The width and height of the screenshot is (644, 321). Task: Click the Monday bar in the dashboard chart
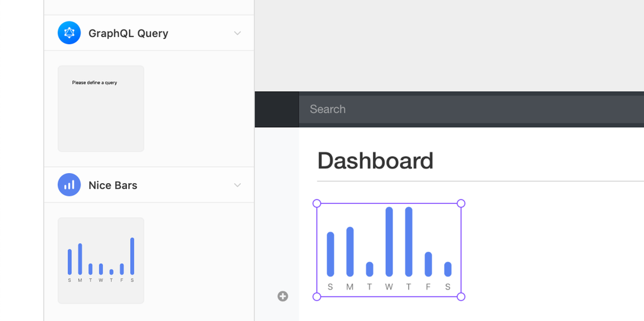(350, 251)
